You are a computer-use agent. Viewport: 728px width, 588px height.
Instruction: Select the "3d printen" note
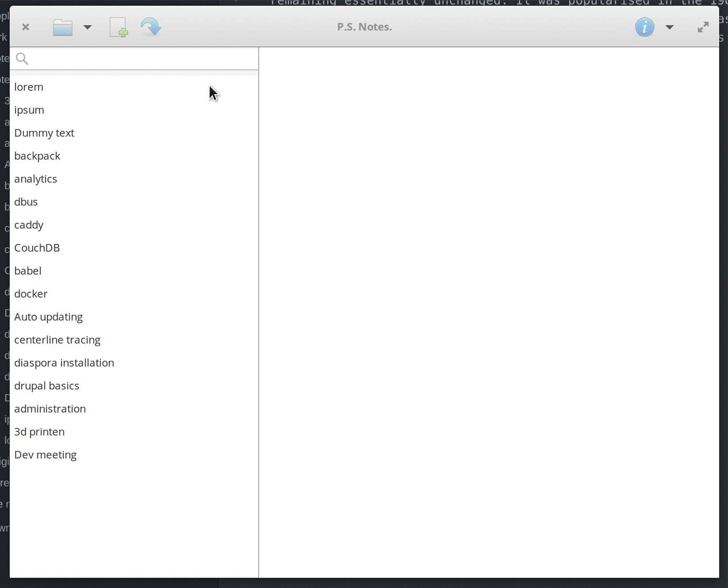[39, 431]
